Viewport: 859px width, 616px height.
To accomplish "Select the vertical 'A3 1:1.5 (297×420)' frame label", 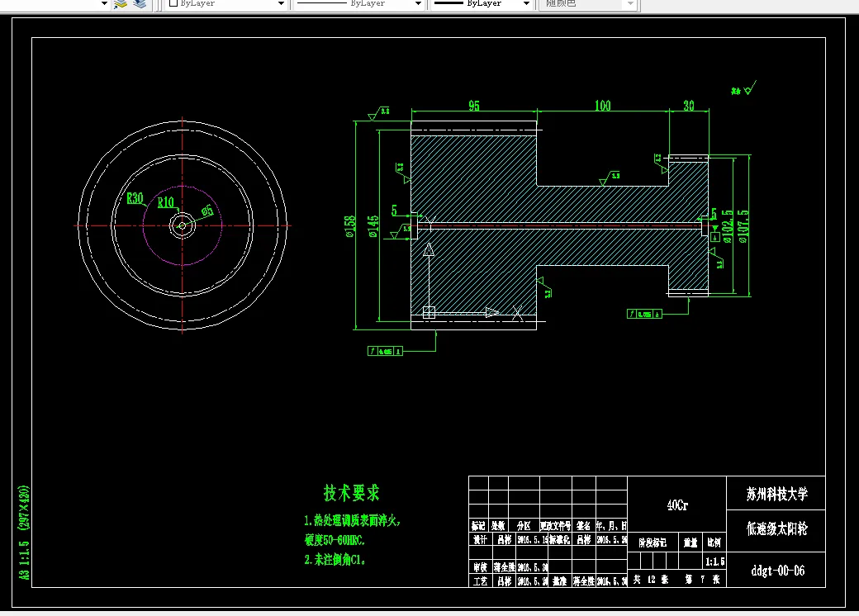I will click(24, 533).
